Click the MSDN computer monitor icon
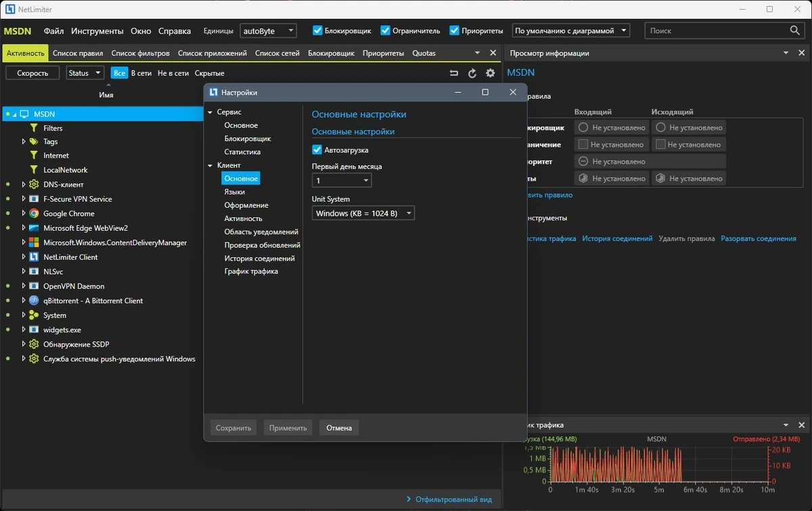The image size is (812, 511). point(24,114)
